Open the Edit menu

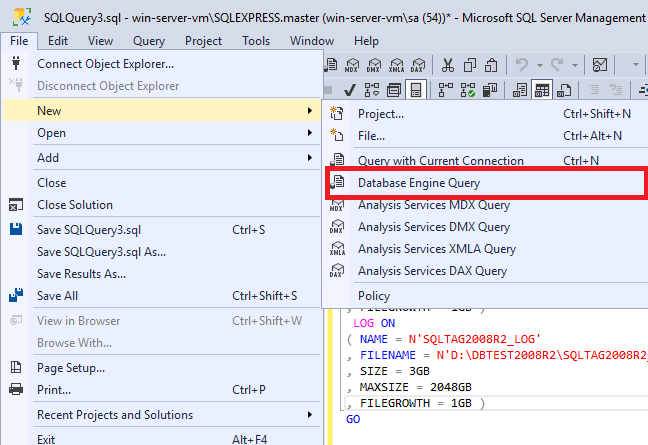[58, 41]
